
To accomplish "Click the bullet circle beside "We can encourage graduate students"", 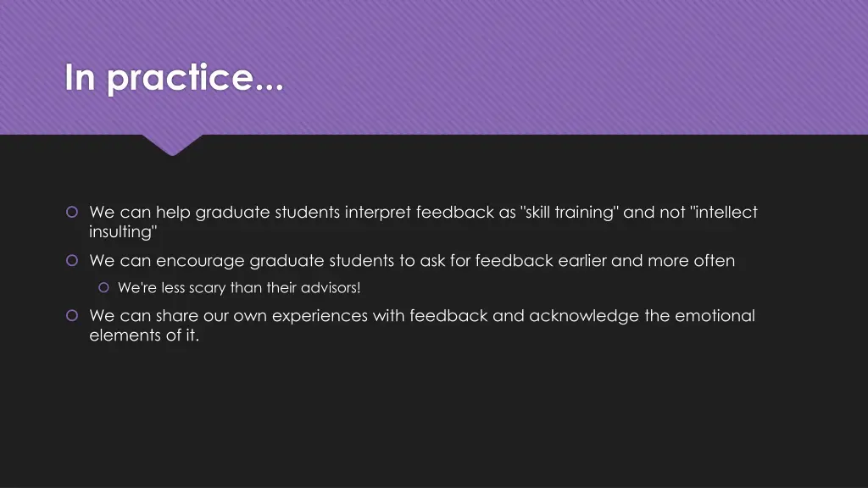I will [x=72, y=260].
